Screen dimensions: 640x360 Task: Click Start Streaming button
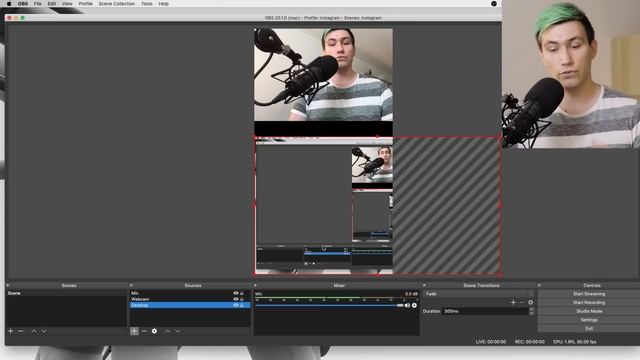[589, 294]
